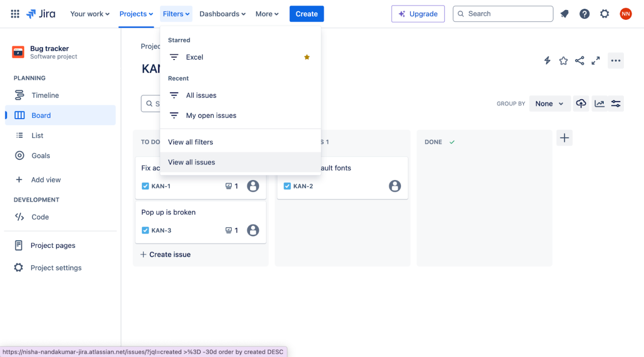This screenshot has height=357, width=644.
Task: Open the Code section under Development
Action: pyautogui.click(x=40, y=217)
